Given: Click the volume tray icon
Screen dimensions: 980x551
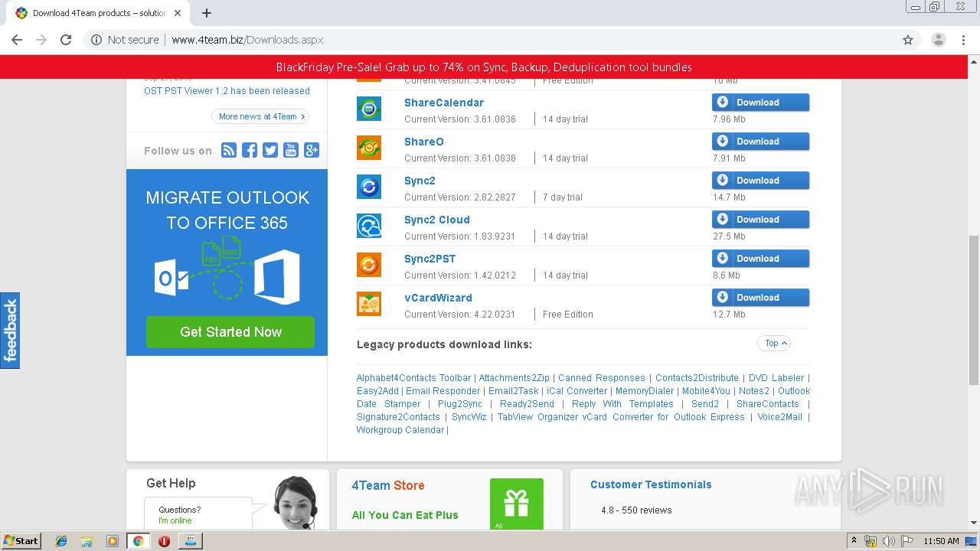Looking at the screenshot, I should (x=890, y=541).
